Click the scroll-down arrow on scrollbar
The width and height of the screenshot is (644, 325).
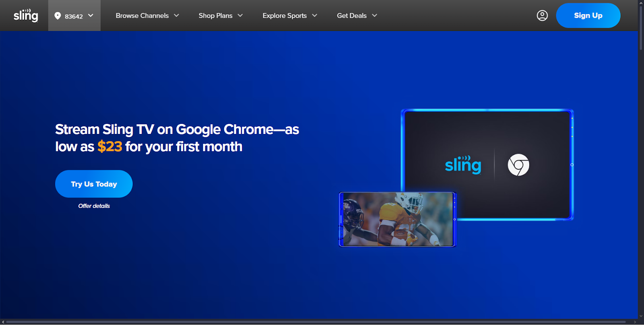coord(641,317)
